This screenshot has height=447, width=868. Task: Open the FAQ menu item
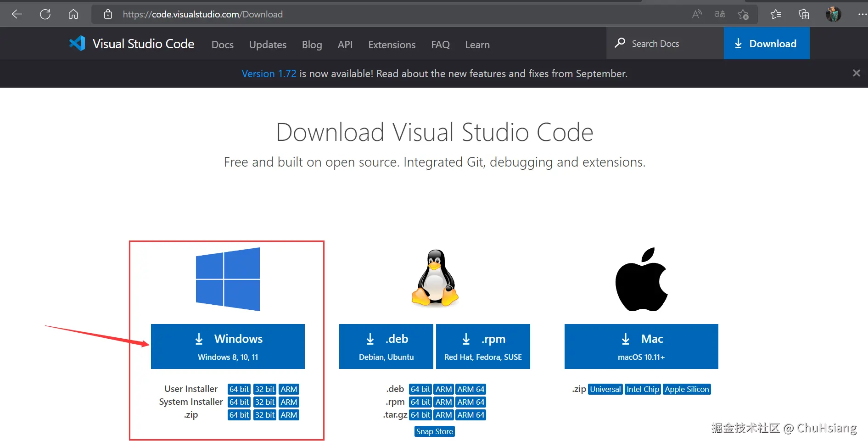(440, 45)
